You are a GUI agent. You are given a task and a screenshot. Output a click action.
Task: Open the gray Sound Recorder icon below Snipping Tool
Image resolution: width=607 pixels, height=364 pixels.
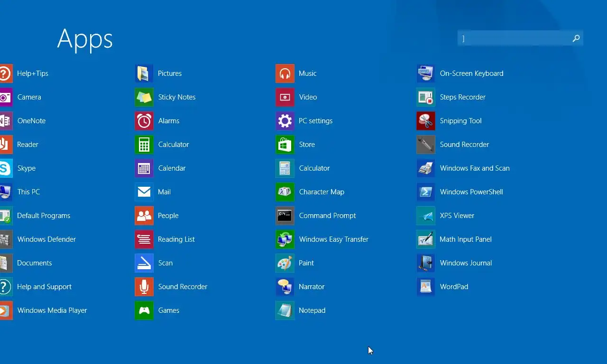coord(426,145)
